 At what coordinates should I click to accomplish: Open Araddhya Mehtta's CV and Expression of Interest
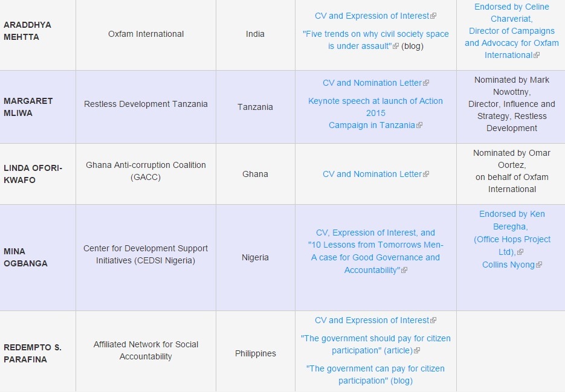coord(372,16)
